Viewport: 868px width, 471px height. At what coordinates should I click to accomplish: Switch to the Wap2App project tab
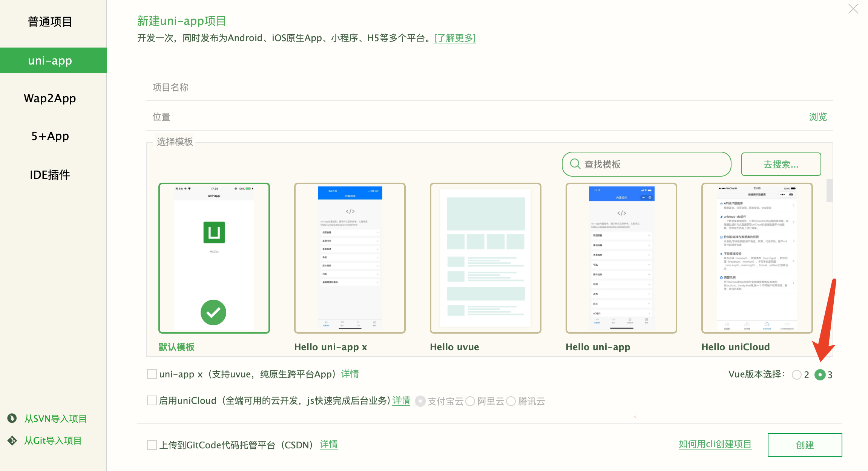50,99
